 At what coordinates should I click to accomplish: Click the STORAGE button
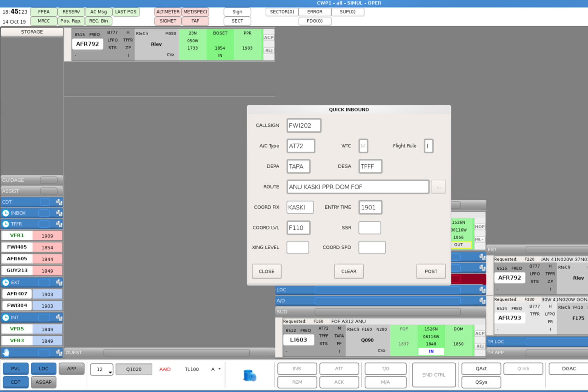tap(32, 32)
